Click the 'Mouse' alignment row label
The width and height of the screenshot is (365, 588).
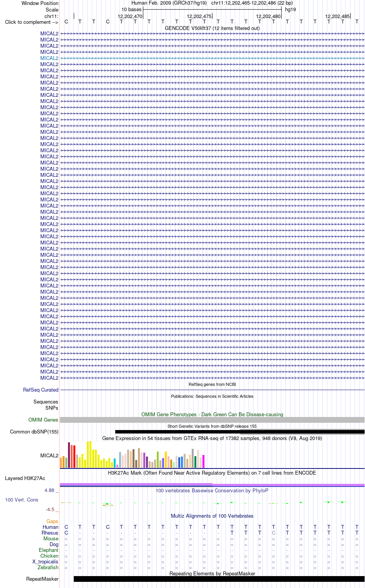click(51, 538)
